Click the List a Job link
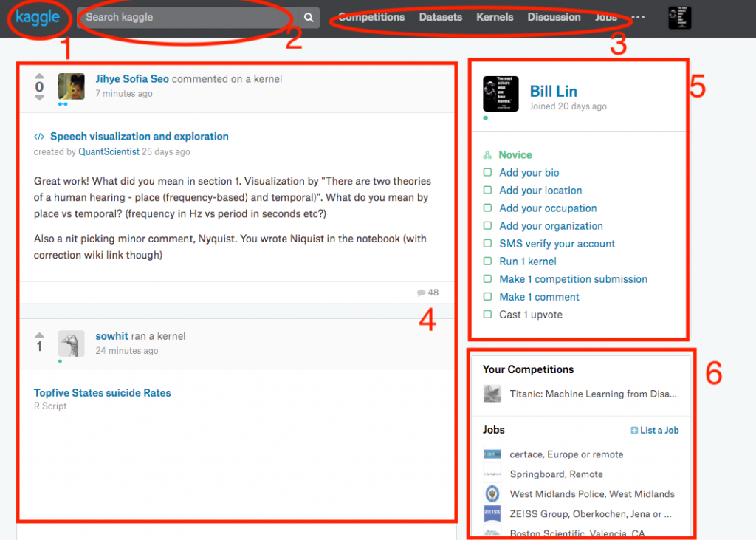 click(659, 431)
